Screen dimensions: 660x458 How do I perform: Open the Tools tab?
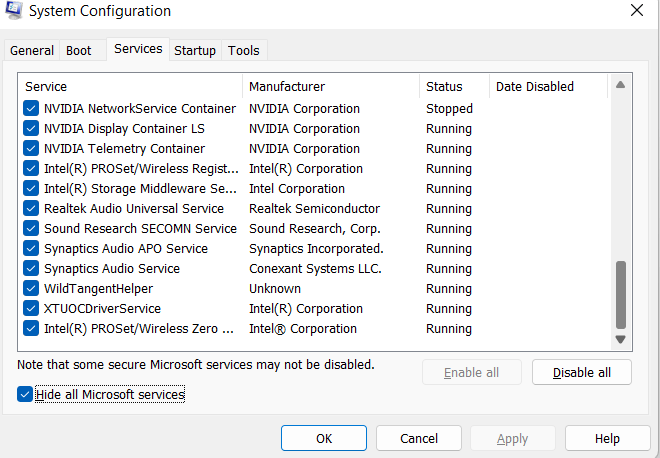tap(243, 51)
